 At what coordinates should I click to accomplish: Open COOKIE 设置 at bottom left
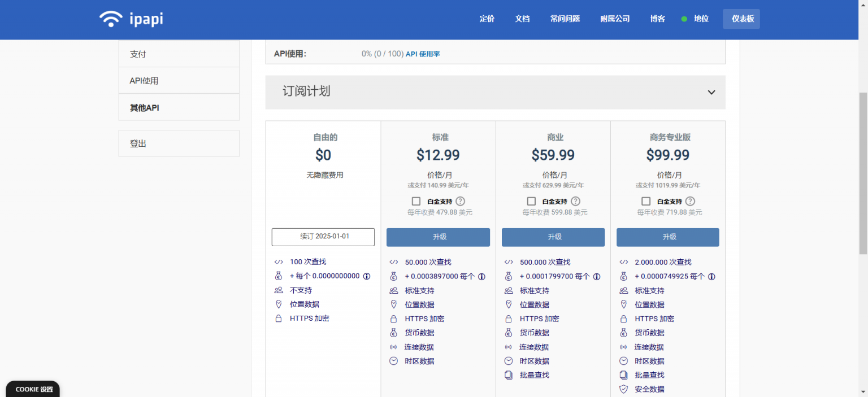tap(32, 389)
